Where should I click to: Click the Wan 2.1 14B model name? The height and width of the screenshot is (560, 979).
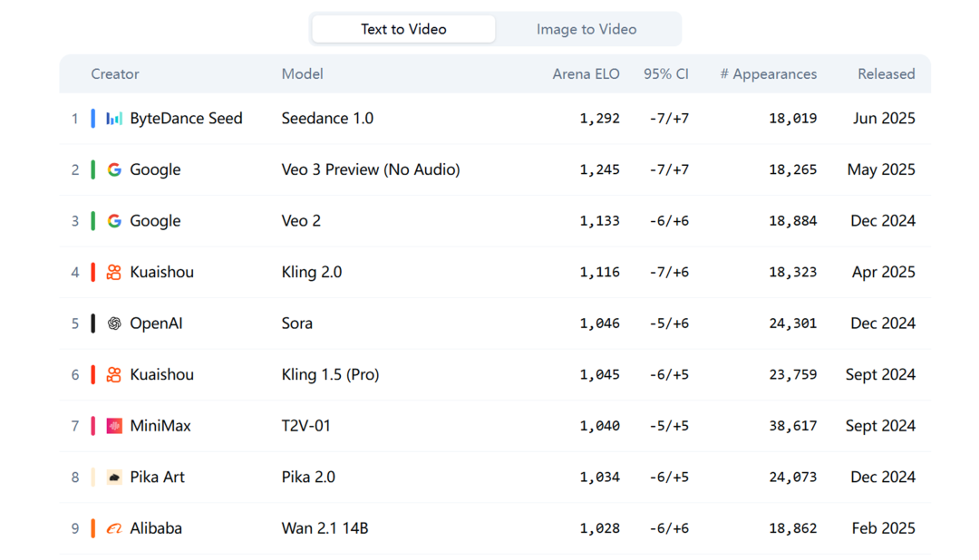click(325, 528)
